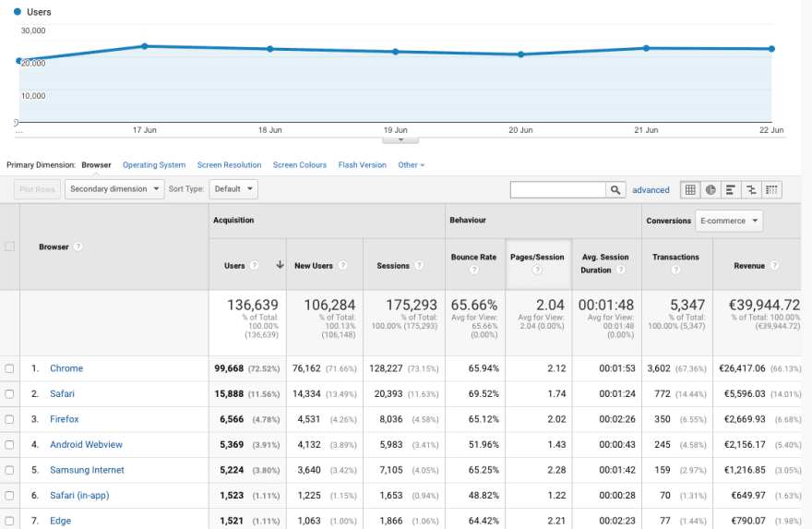Switch to the comparison view icon

click(x=751, y=189)
